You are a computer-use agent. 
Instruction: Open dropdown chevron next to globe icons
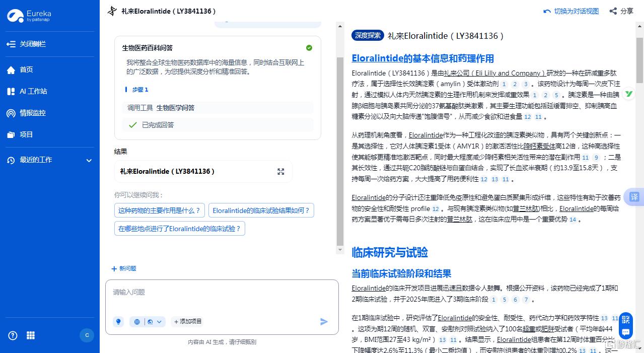click(x=160, y=322)
